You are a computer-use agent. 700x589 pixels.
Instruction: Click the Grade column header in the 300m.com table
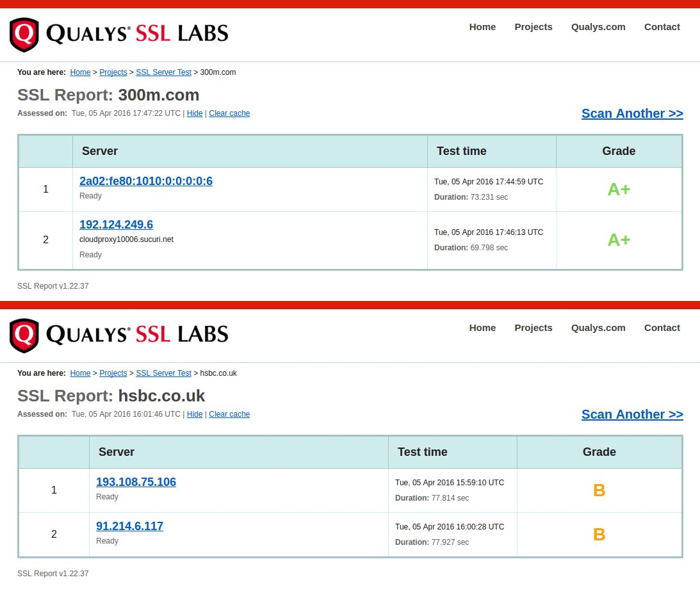pos(619,151)
